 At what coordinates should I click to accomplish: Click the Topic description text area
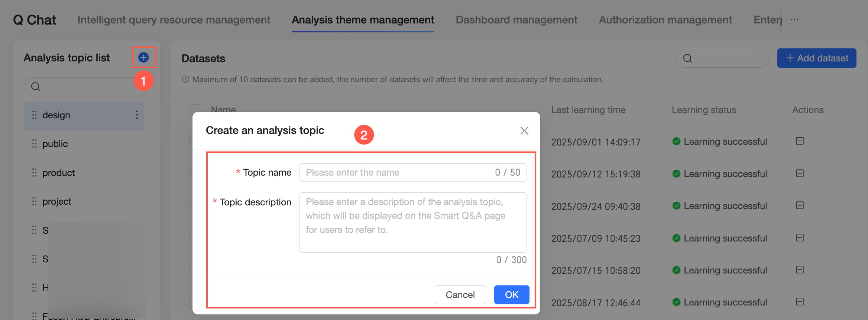click(413, 222)
